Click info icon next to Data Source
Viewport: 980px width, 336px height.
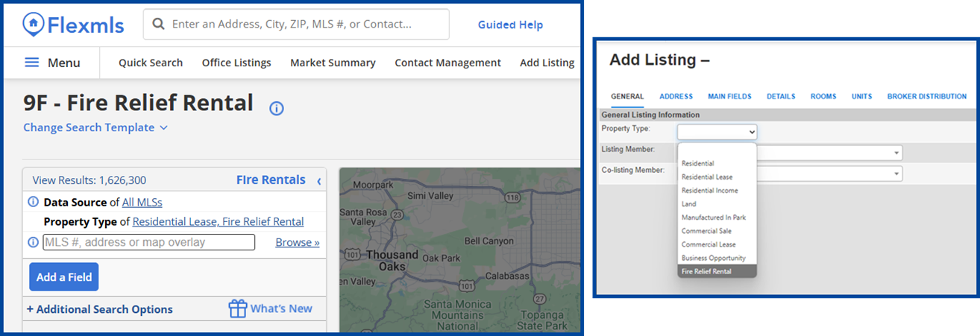[34, 202]
